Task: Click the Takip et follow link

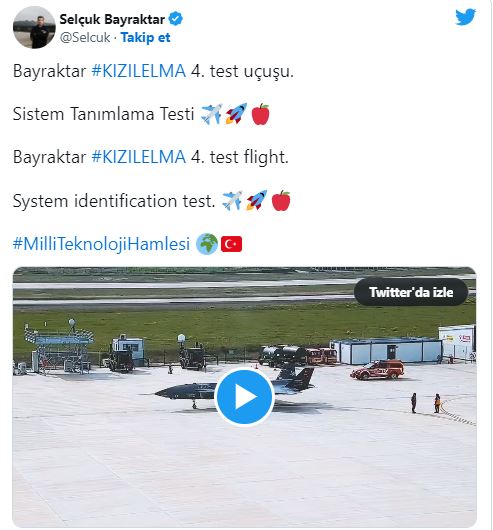Action: tap(145, 38)
